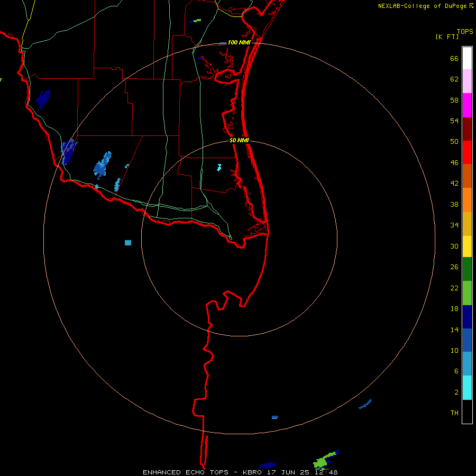Click the 46 legend value
This screenshot has height=476, width=476.
click(454, 163)
